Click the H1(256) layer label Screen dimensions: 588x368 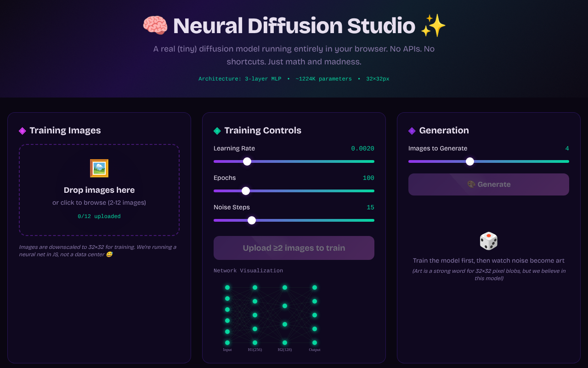tap(254, 350)
